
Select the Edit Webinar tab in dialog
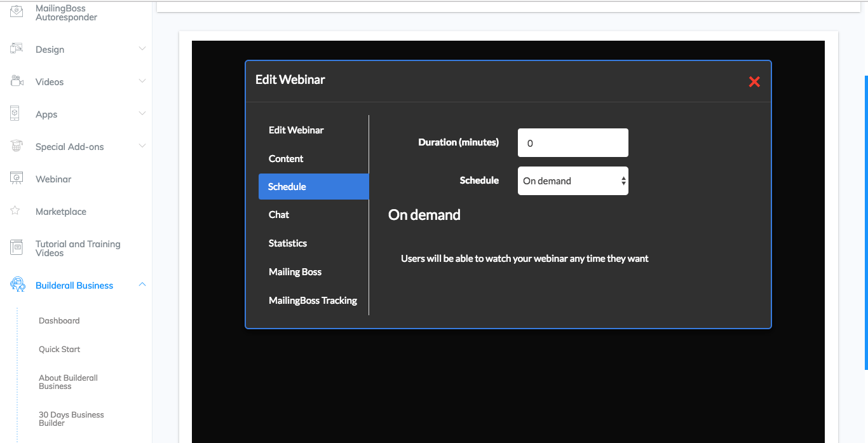point(296,130)
